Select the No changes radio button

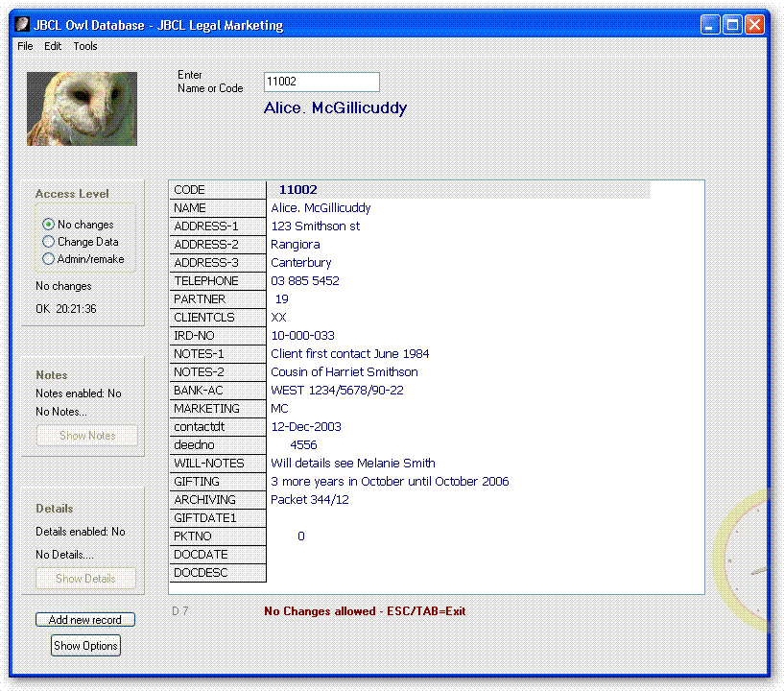(49, 225)
